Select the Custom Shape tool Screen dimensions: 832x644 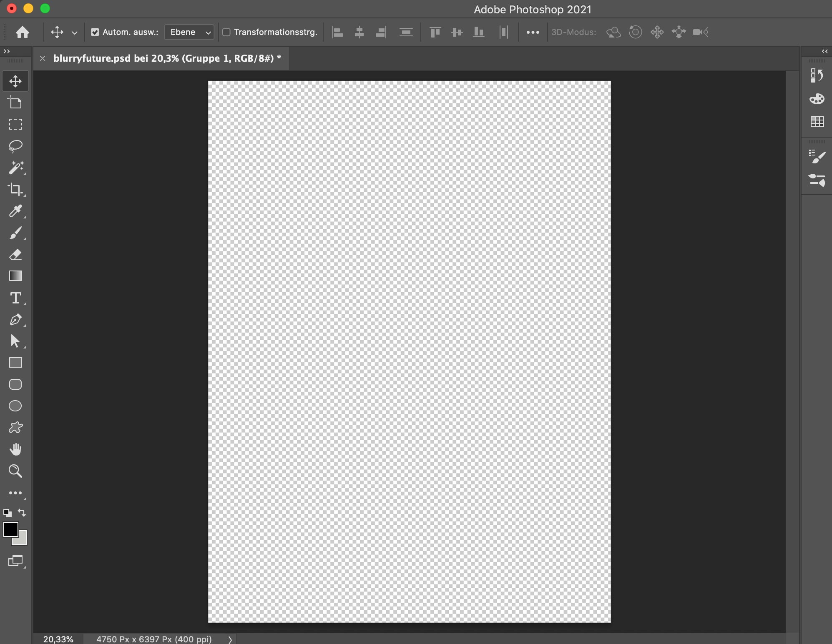coord(15,428)
